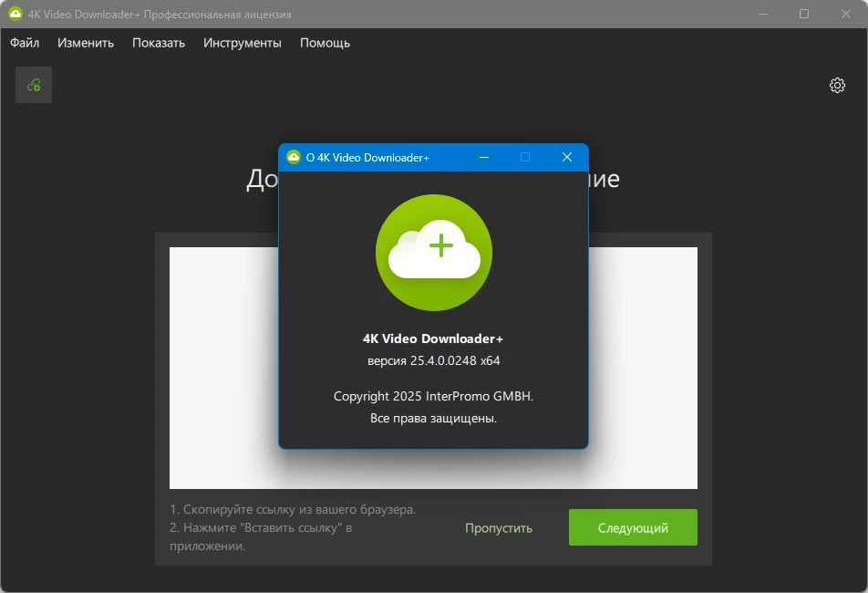
Task: Click the large green cloud logo in About dialog
Action: pos(433,253)
